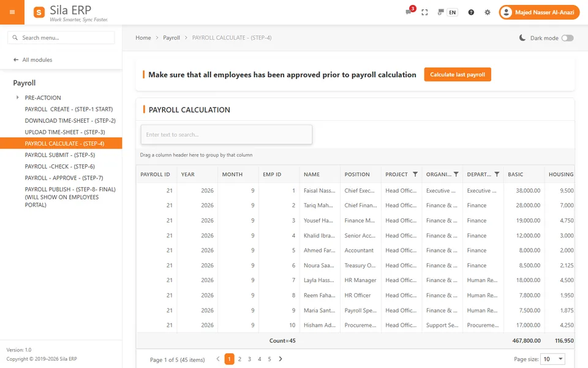The width and height of the screenshot is (588, 368).
Task: Open the PROJECT column filter icon
Action: pos(415,174)
